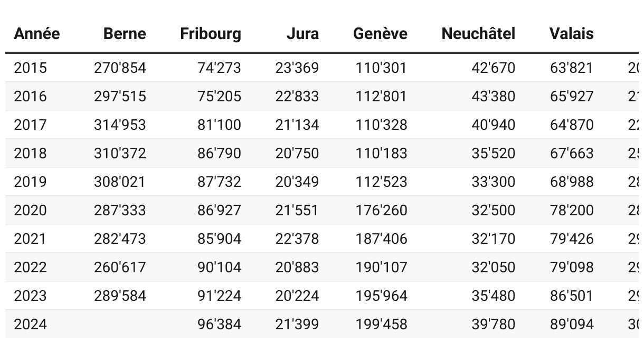Select the 2024 year cell
The width and height of the screenshot is (644, 343).
point(30,325)
